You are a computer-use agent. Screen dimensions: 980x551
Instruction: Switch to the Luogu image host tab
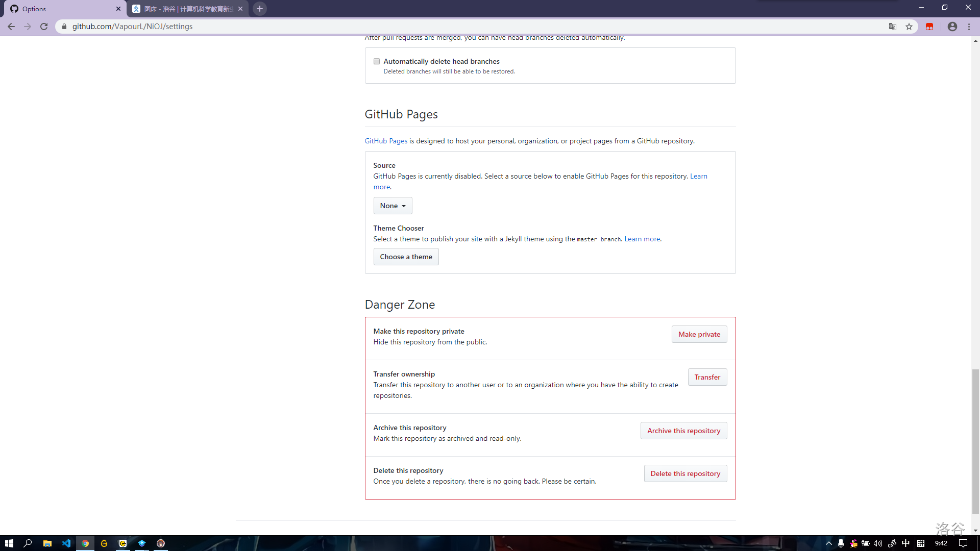(187, 9)
